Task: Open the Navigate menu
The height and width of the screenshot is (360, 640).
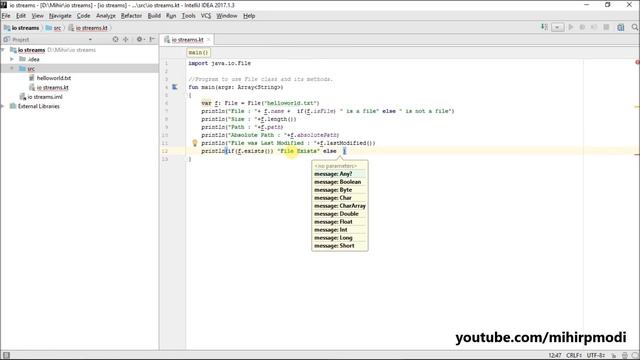Action: tap(60, 16)
